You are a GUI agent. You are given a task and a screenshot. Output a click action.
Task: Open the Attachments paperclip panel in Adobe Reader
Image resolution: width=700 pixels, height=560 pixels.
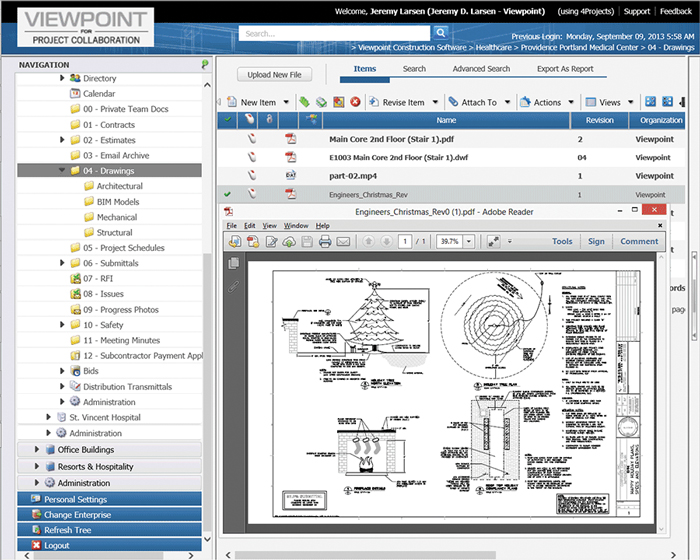click(x=233, y=286)
